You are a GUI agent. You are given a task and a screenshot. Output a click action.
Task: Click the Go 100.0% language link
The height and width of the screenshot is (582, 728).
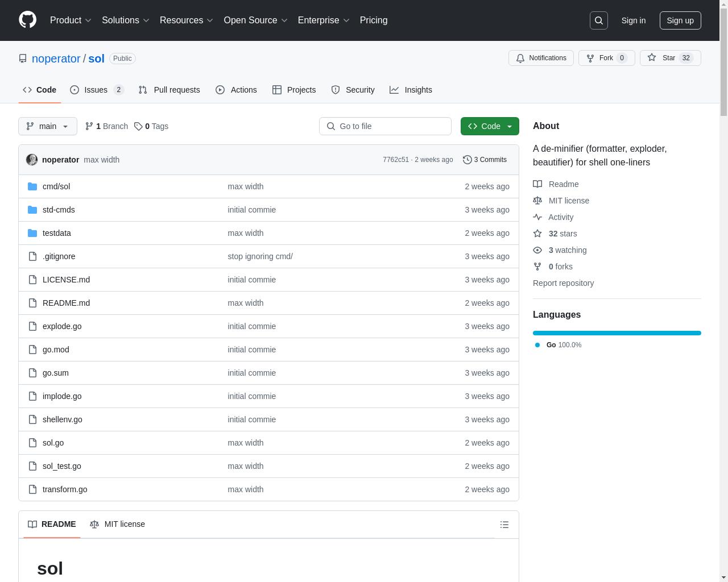click(558, 345)
